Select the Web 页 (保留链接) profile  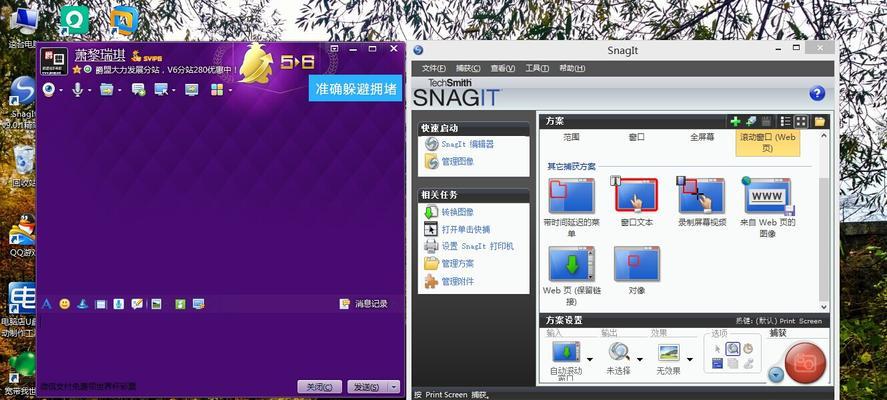[x=572, y=276]
